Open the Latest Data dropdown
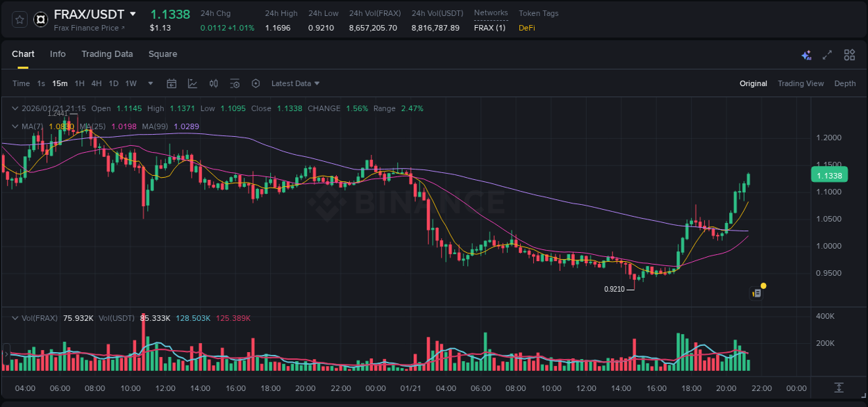 pyautogui.click(x=295, y=83)
